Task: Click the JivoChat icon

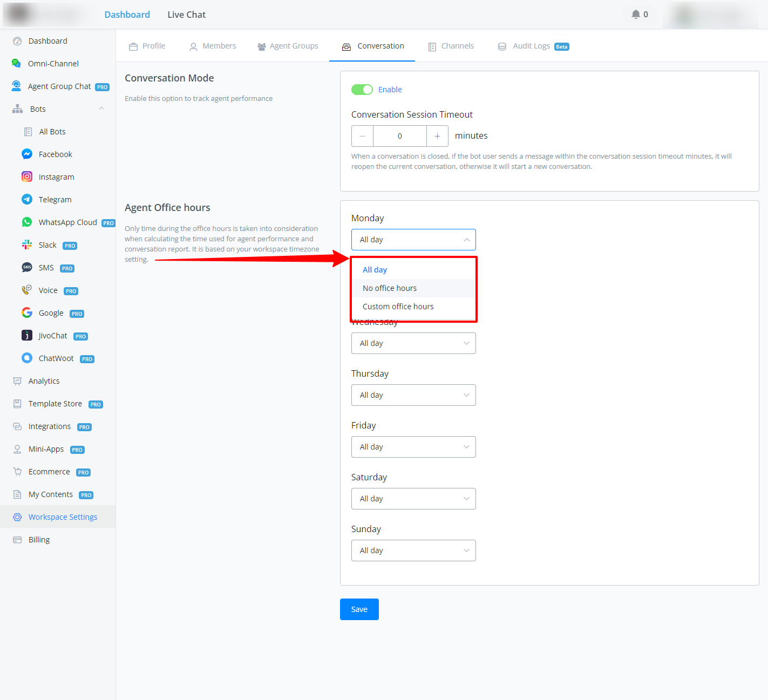Action: coord(27,335)
